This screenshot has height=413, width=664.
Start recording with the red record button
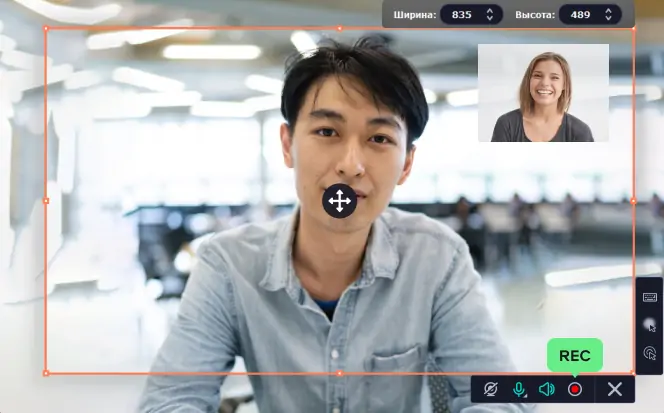click(x=575, y=389)
